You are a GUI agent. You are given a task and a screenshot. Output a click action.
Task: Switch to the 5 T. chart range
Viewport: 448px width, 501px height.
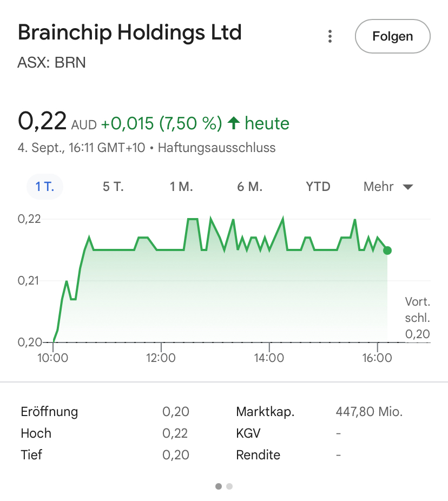tap(113, 187)
